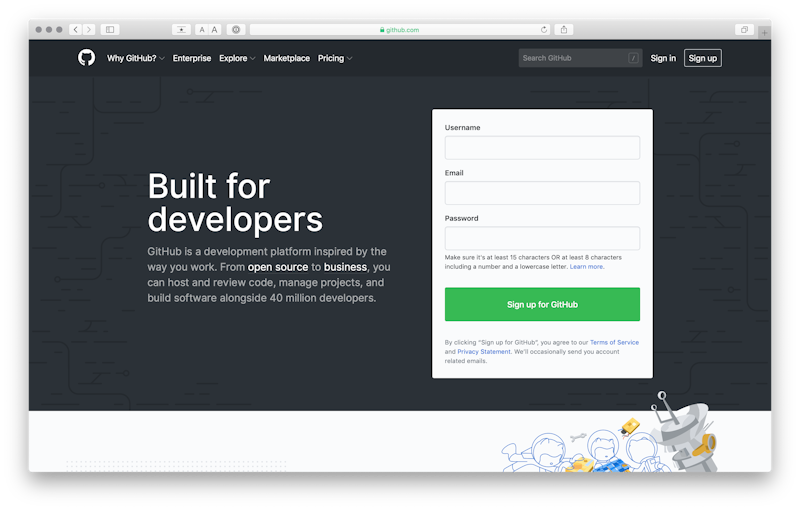
Task: Open the Safari share menu
Action: 564,30
